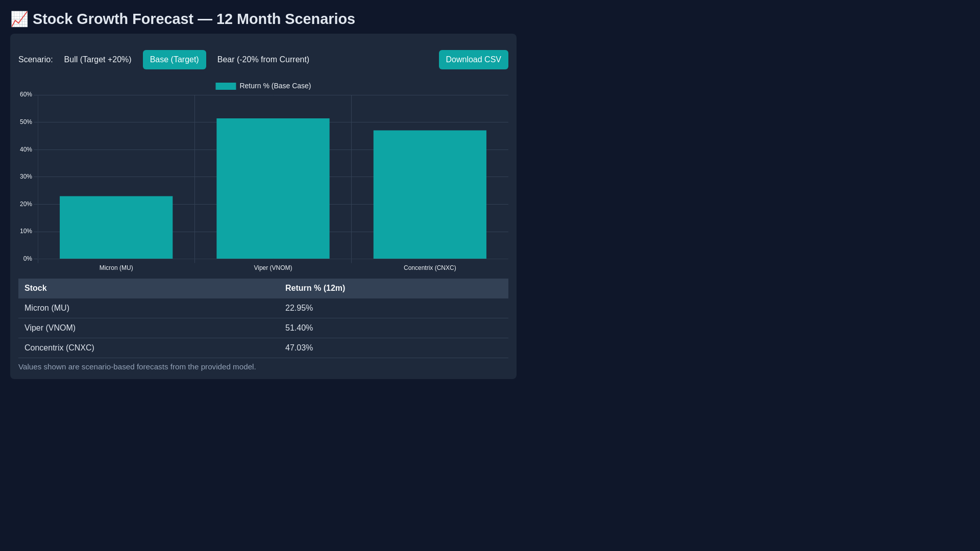
Task: Click the chart emoji icon in the title
Action: click(19, 19)
